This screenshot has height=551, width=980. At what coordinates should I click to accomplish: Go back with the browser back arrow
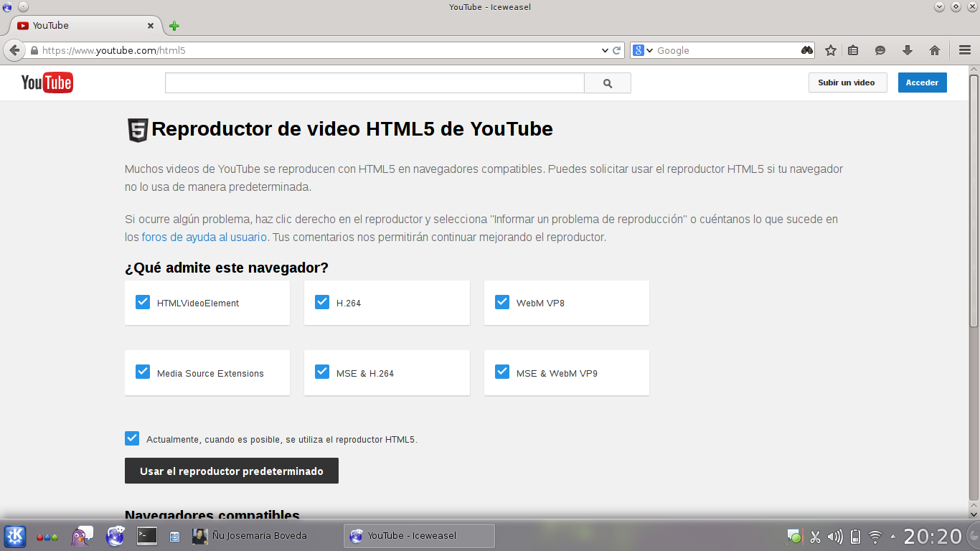pos(14,50)
